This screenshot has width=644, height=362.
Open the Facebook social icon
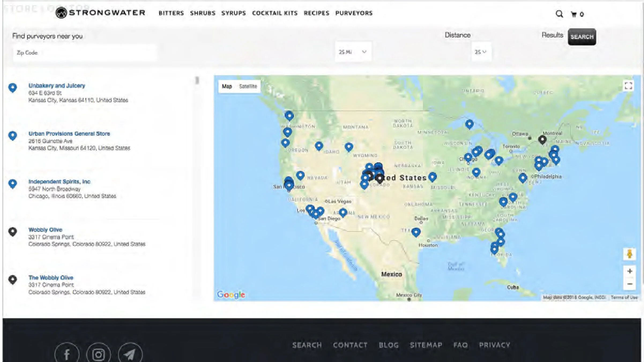[67, 355]
